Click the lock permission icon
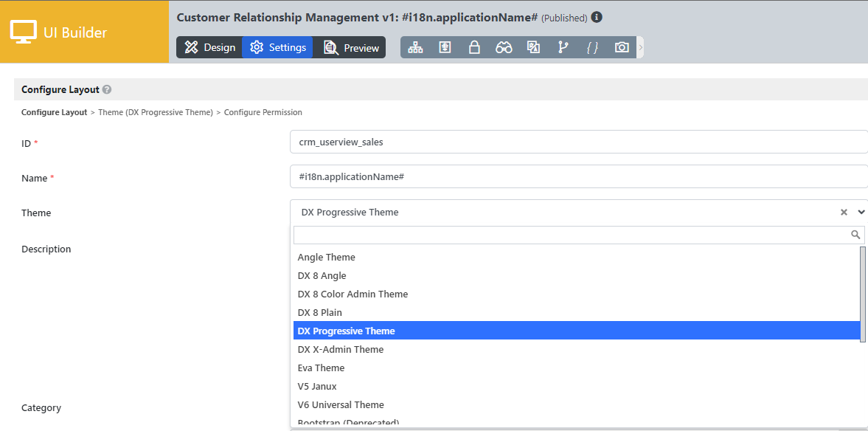The height and width of the screenshot is (431, 868). click(474, 47)
